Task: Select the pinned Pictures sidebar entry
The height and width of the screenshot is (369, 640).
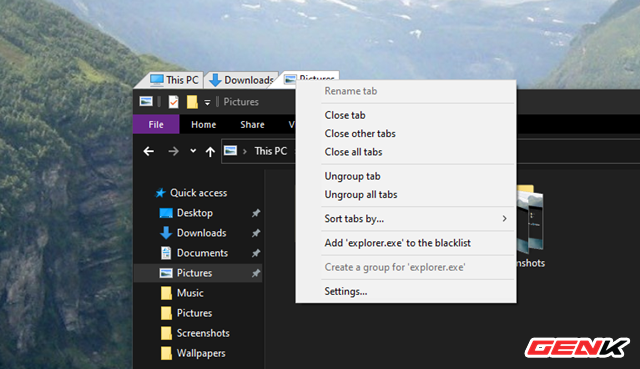Action: pos(198,273)
